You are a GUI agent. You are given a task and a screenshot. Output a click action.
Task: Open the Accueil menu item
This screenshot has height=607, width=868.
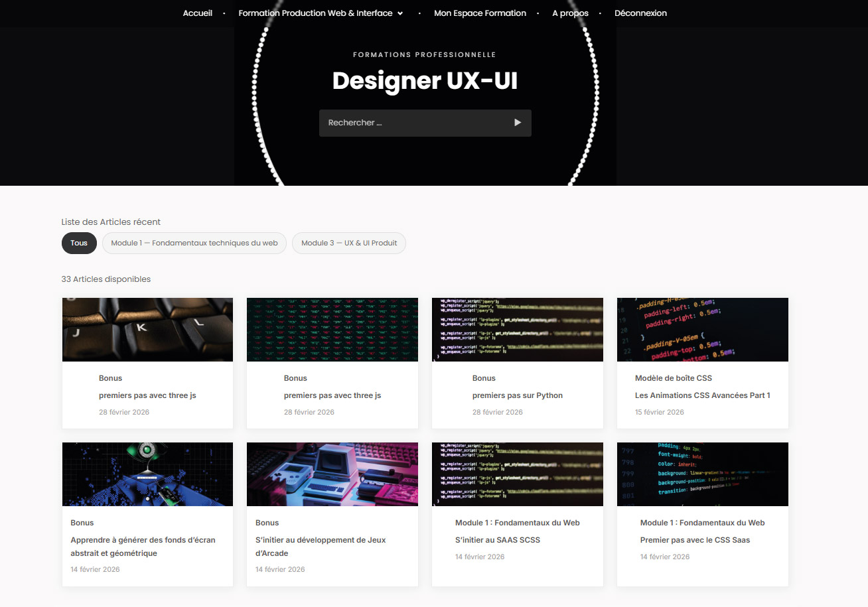coord(198,13)
